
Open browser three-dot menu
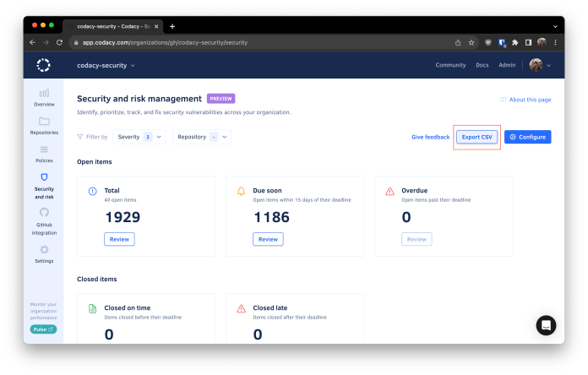(555, 42)
